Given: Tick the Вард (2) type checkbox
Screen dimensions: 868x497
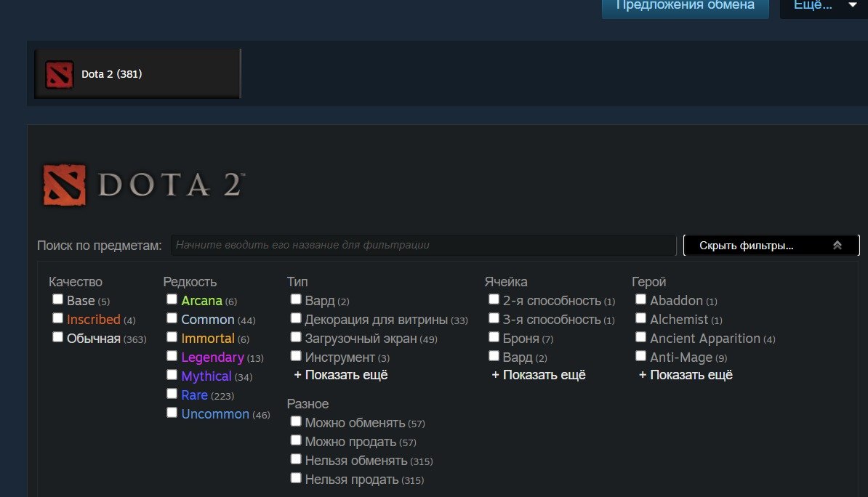Looking at the screenshot, I should click(296, 299).
